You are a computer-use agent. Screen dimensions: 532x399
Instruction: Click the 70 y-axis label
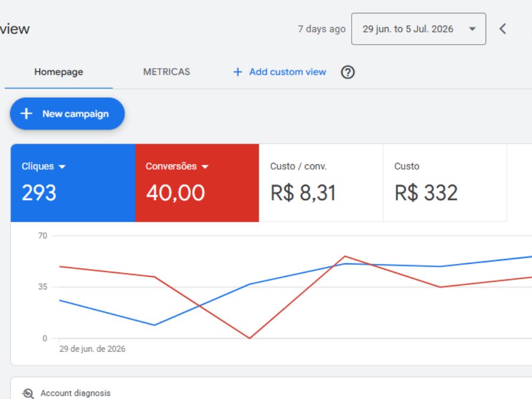[x=43, y=236]
